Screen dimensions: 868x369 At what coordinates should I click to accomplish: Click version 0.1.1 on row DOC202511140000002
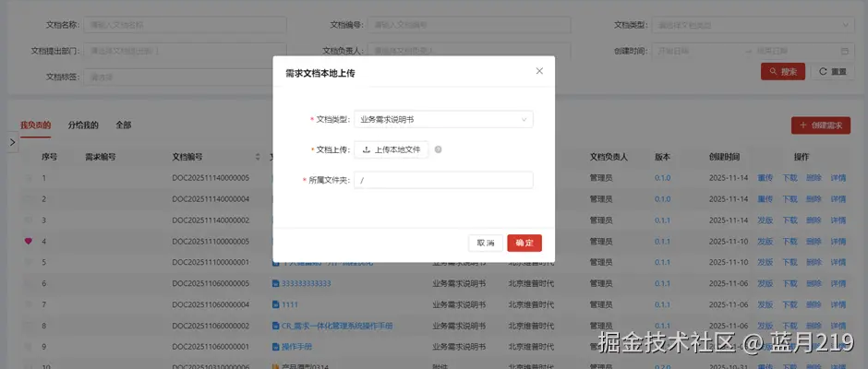coord(663,220)
